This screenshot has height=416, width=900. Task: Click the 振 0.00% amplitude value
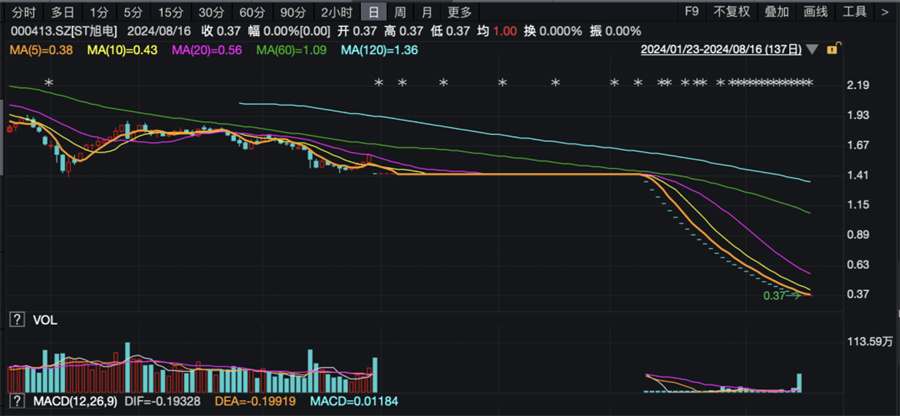click(615, 31)
